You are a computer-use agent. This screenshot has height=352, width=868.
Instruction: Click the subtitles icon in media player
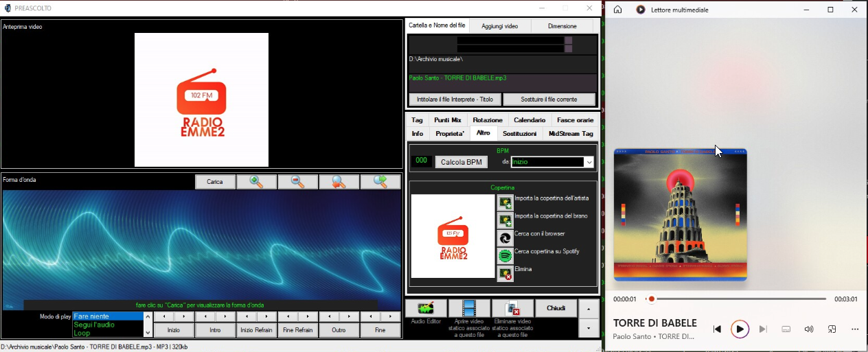pyautogui.click(x=786, y=329)
